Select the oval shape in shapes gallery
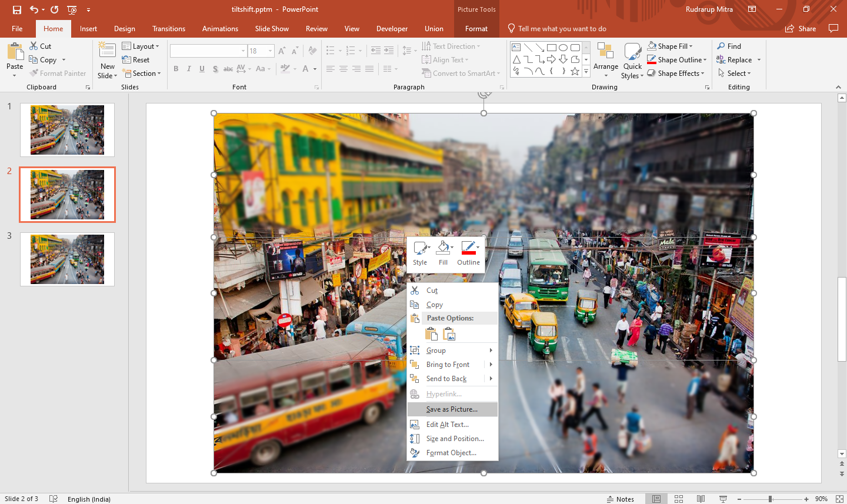The image size is (847, 504). [x=563, y=48]
